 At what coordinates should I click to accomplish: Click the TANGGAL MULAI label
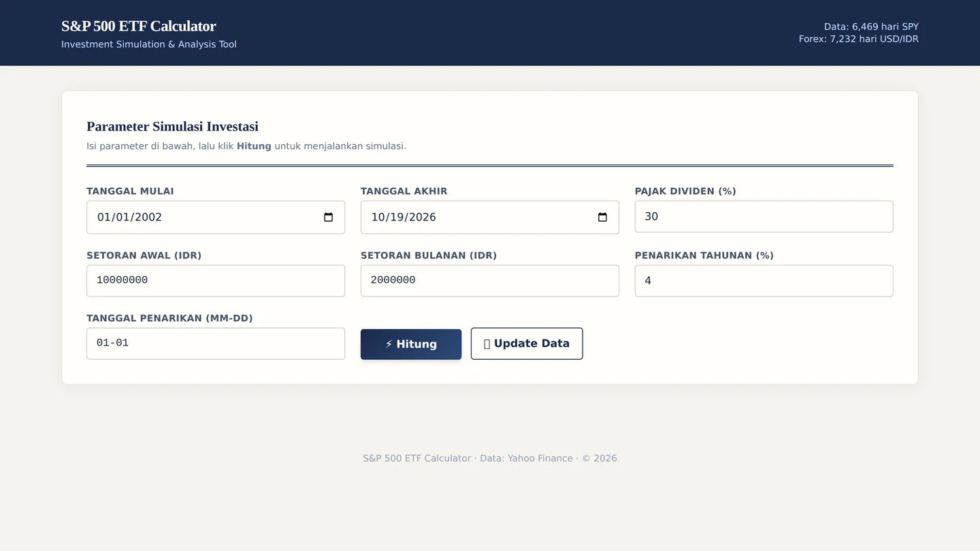(130, 191)
